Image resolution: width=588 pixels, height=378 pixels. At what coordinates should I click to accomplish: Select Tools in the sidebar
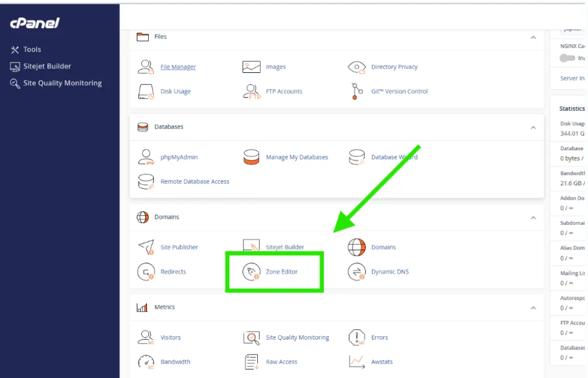click(x=32, y=49)
